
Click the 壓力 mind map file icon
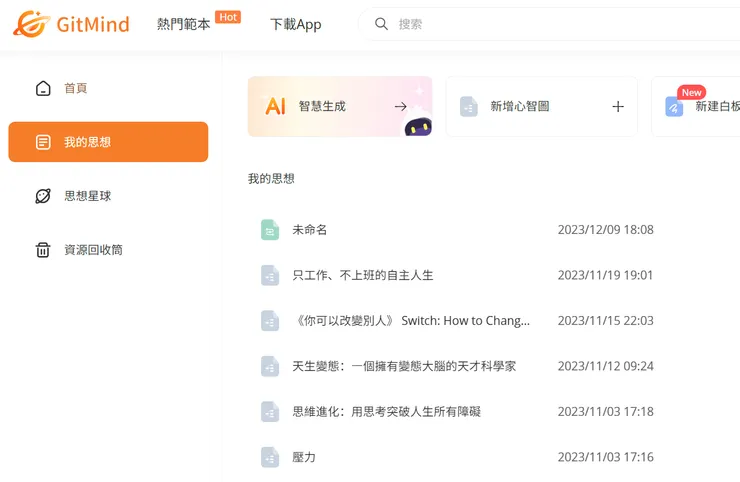tap(270, 457)
